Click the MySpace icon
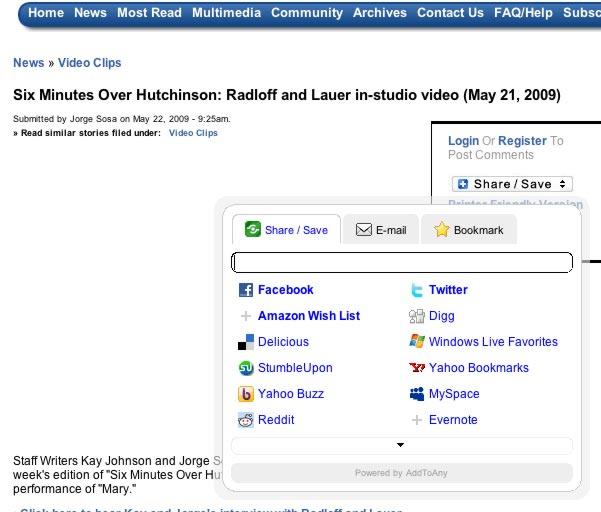601x512 pixels. point(417,394)
